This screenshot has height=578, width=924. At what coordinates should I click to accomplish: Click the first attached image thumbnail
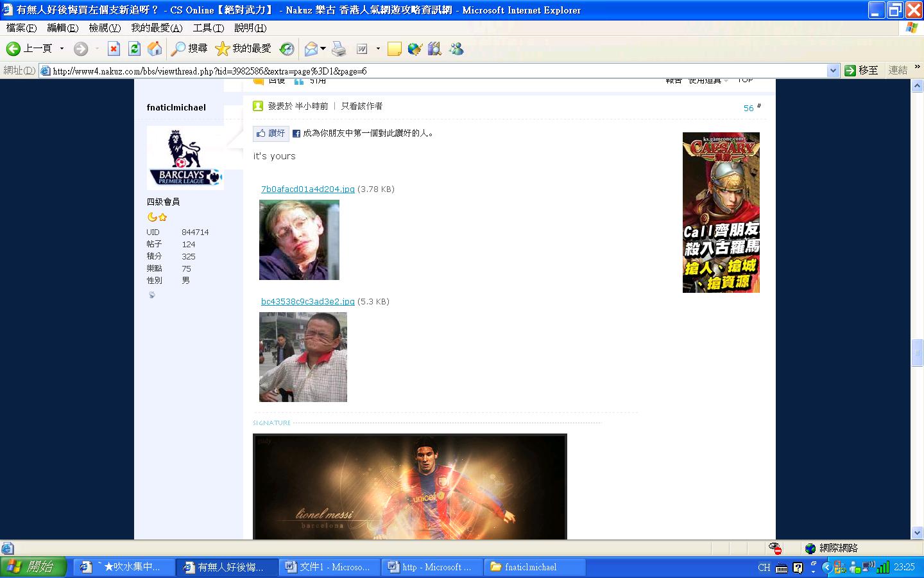[299, 240]
